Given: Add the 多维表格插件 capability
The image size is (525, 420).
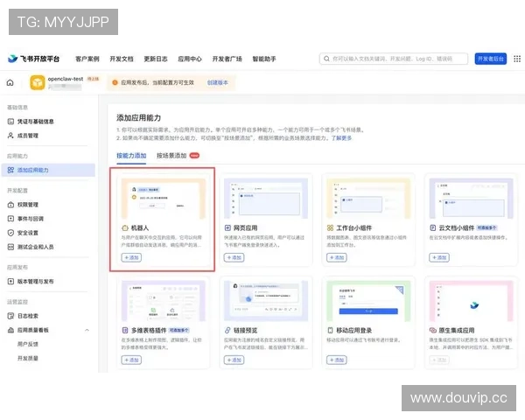Looking at the screenshot, I should pos(131,360).
